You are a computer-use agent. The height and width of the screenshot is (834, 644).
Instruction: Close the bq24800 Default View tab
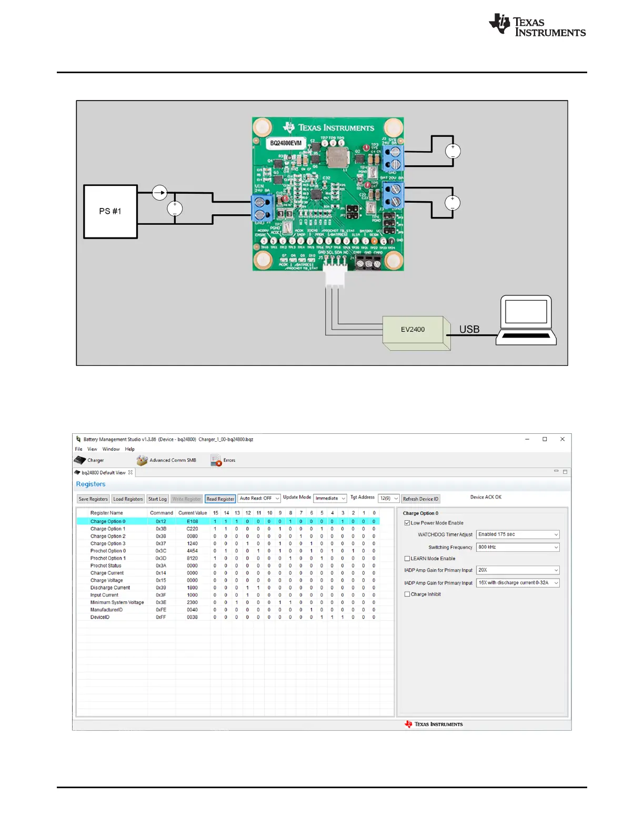130,472
